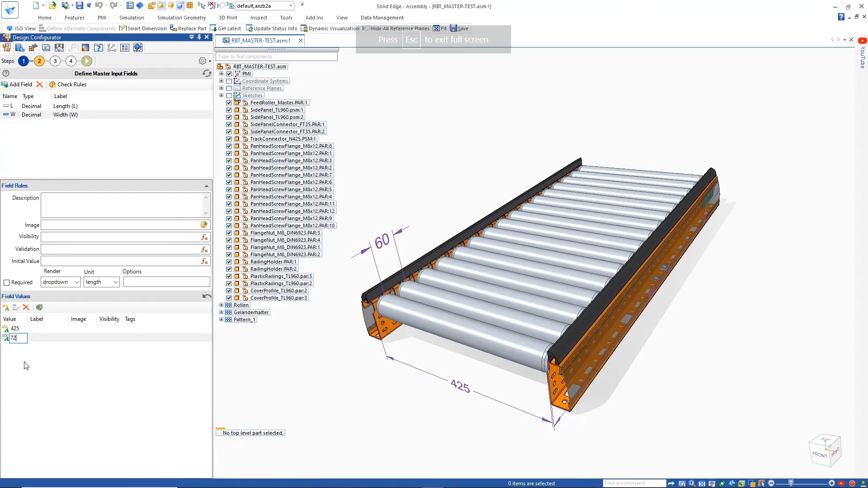Click inside the Type to find components field

(x=276, y=56)
